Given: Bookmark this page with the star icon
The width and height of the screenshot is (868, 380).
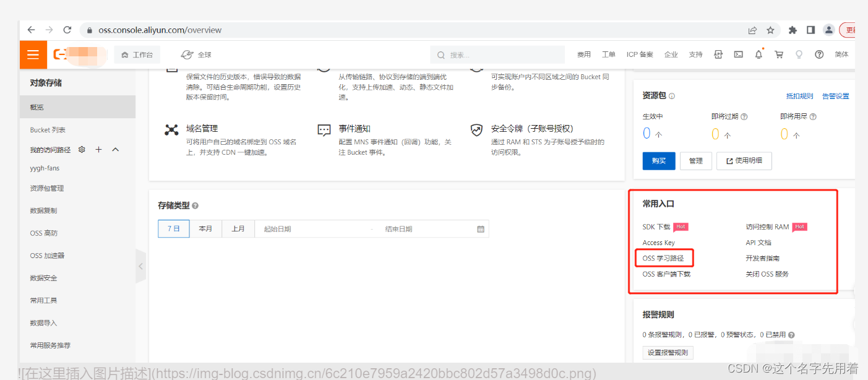Looking at the screenshot, I should 770,30.
